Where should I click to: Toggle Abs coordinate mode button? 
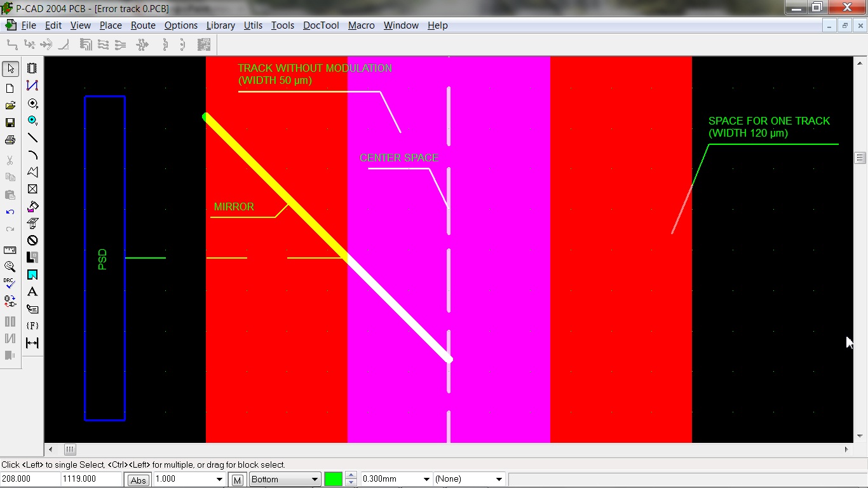coord(138,480)
